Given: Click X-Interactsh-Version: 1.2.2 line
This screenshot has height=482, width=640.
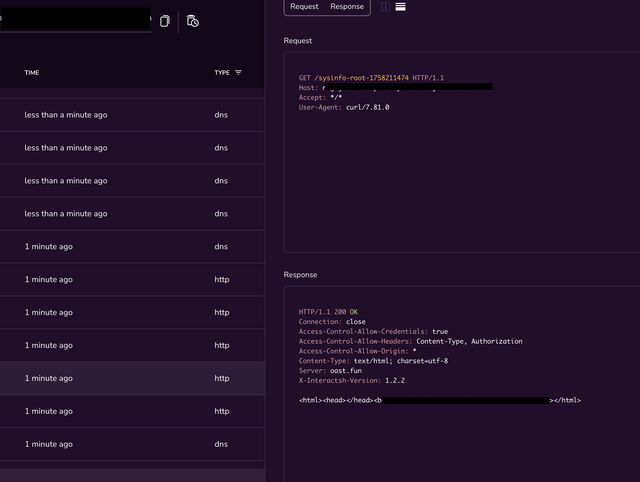Looking at the screenshot, I should point(351,380).
